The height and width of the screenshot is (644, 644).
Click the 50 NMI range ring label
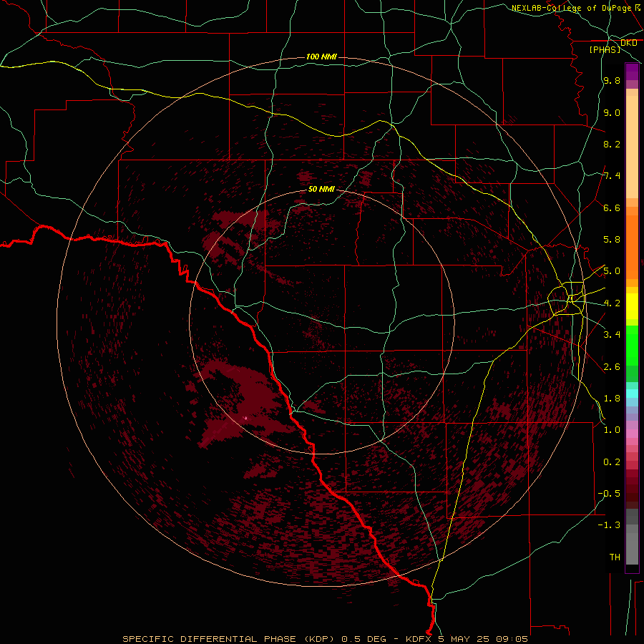coord(321,190)
